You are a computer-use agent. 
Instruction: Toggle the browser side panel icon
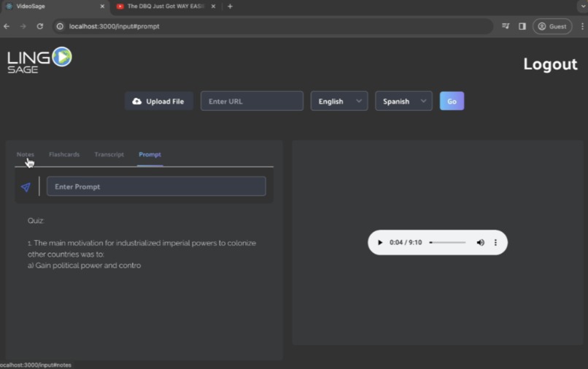[522, 26]
